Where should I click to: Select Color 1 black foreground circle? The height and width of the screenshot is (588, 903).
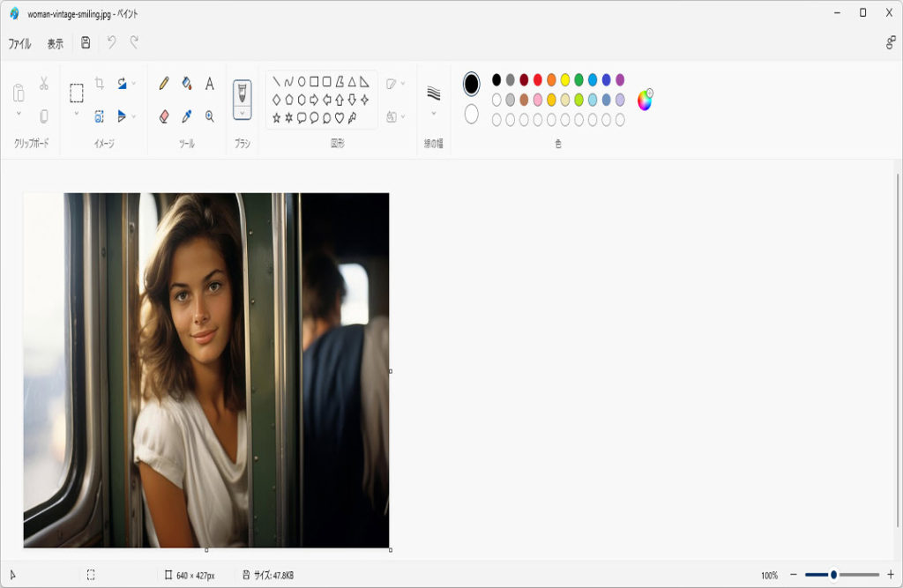(x=472, y=84)
